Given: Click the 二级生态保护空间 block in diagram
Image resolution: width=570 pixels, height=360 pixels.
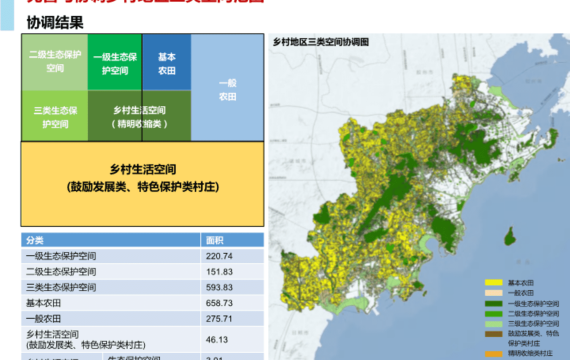Looking at the screenshot, I should pyautogui.click(x=55, y=62).
